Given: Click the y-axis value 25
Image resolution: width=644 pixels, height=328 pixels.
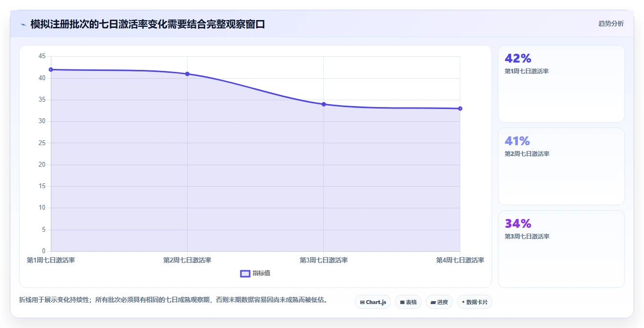Looking at the screenshot, I should pyautogui.click(x=42, y=143).
